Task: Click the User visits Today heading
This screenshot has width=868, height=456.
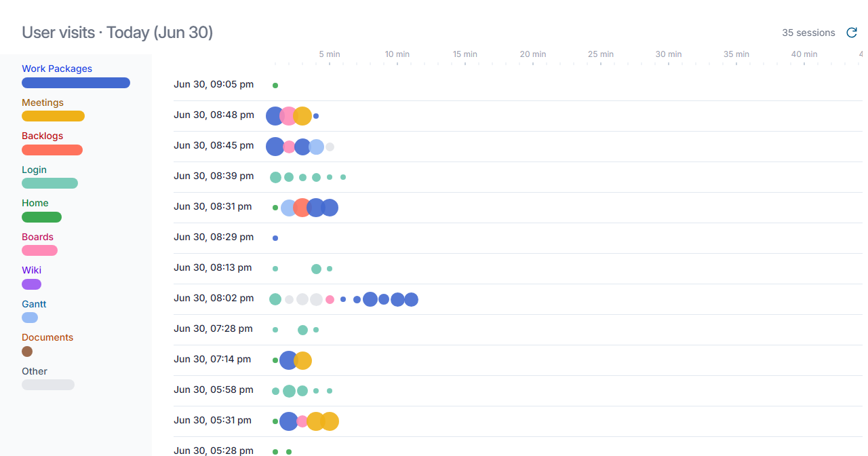Action: (x=117, y=32)
